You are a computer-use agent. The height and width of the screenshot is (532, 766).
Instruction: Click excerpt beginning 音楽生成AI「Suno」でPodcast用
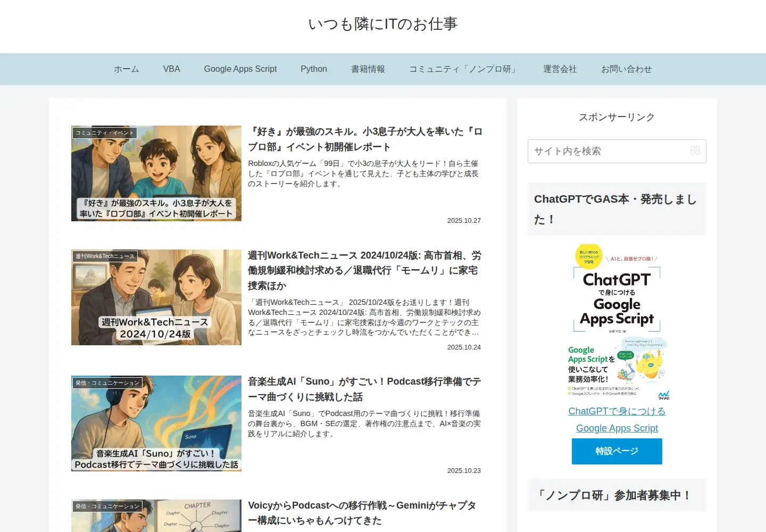pyautogui.click(x=364, y=423)
